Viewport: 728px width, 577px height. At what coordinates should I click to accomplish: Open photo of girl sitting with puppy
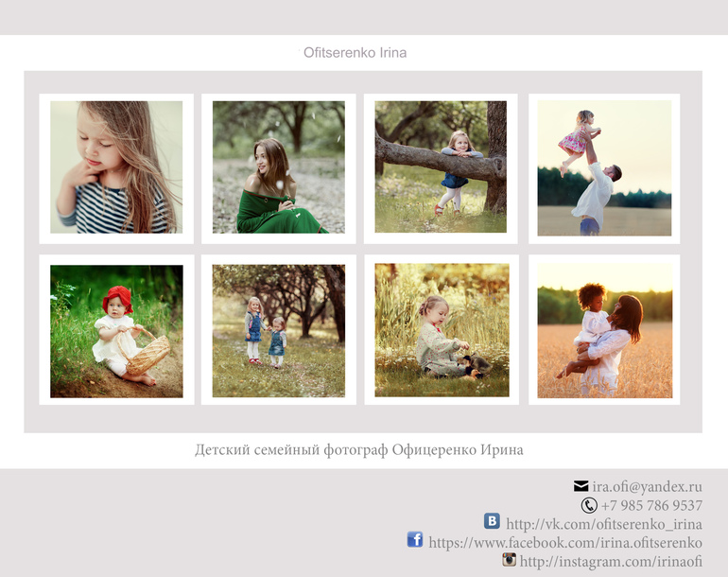[x=442, y=330]
